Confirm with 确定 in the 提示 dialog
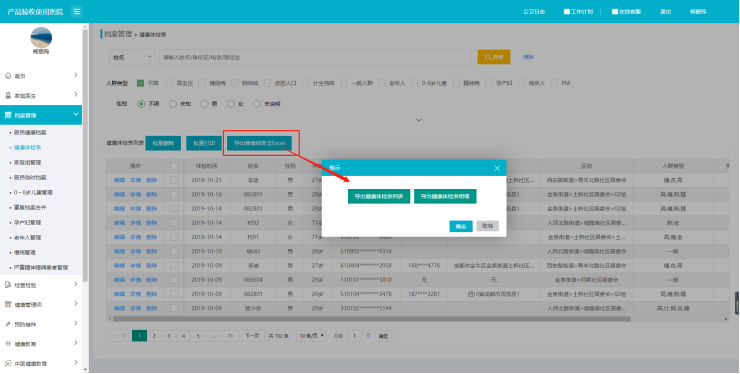This screenshot has width=740, height=374. coord(461,226)
